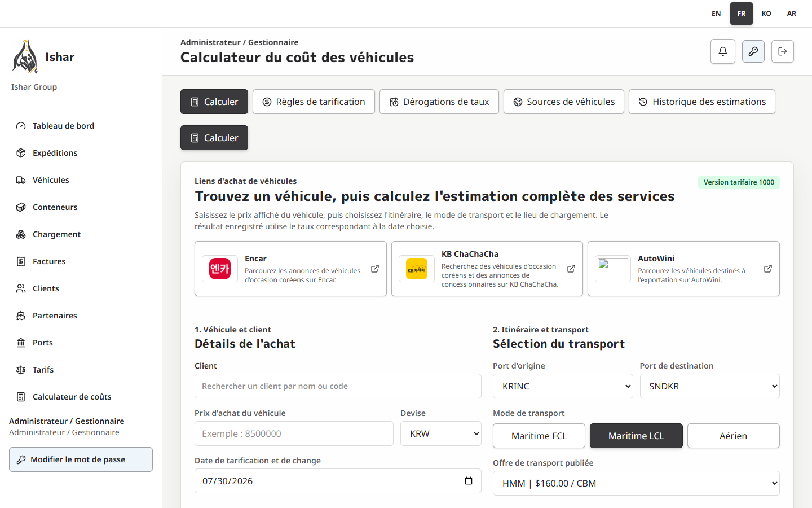Screen dimensions: 812x508
Task: Open the AutoWini export vehicles card
Action: [x=683, y=269]
